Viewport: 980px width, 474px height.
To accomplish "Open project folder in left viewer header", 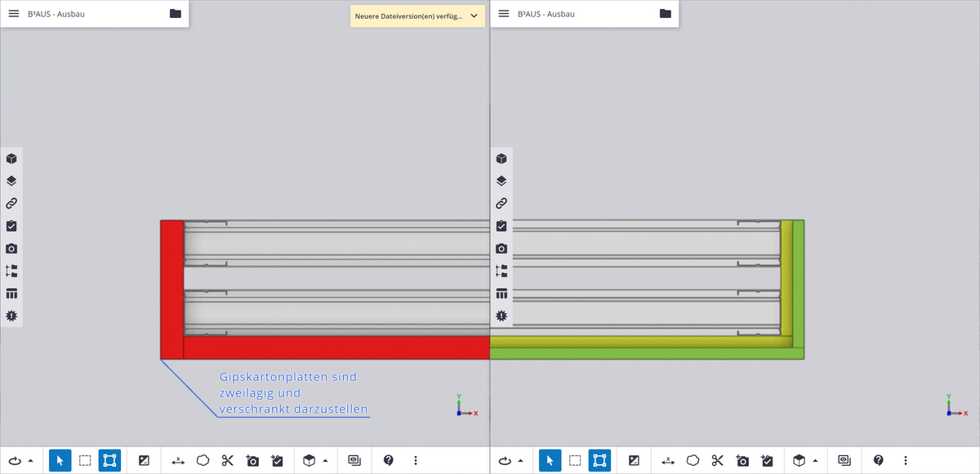I will point(175,14).
